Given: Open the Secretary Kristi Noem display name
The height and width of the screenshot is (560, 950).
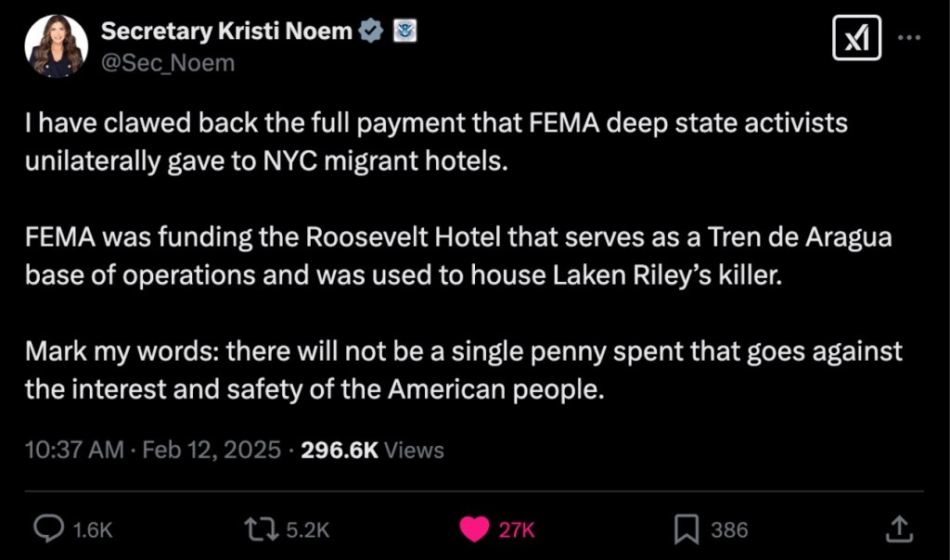Looking at the screenshot, I should [x=226, y=32].
